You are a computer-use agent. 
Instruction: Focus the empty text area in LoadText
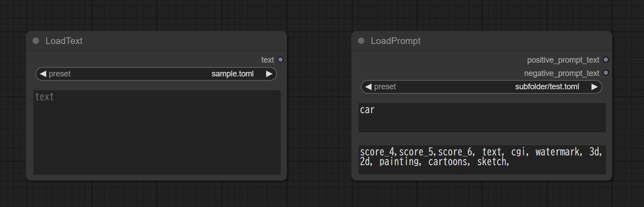[x=157, y=132]
